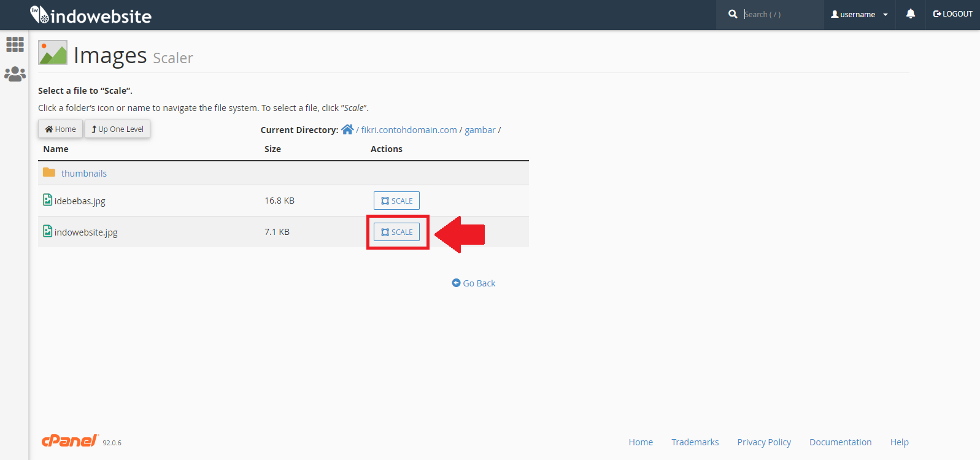980x460 pixels.
Task: Open the User Manager people icon
Action: tap(15, 74)
